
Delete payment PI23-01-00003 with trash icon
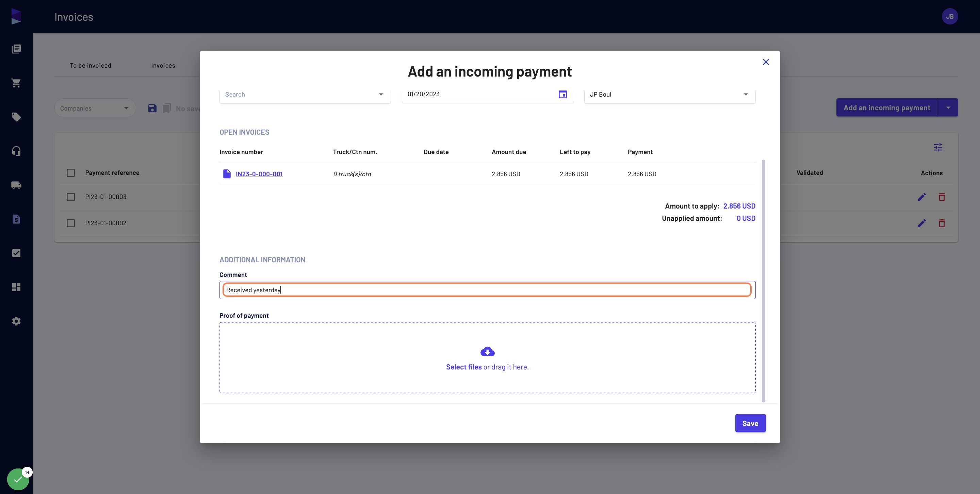(942, 197)
